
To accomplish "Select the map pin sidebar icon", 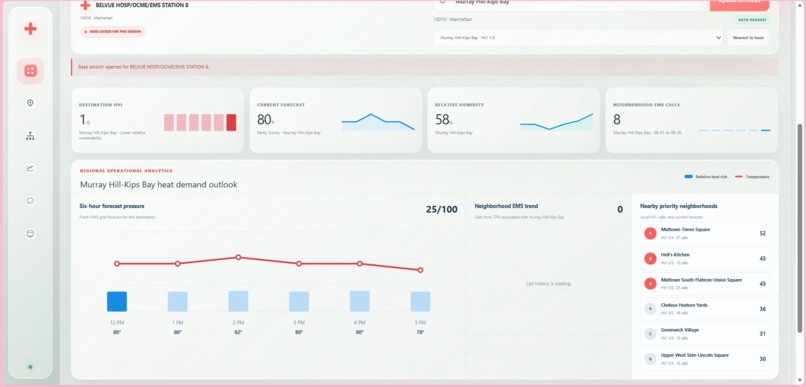I will pos(30,103).
